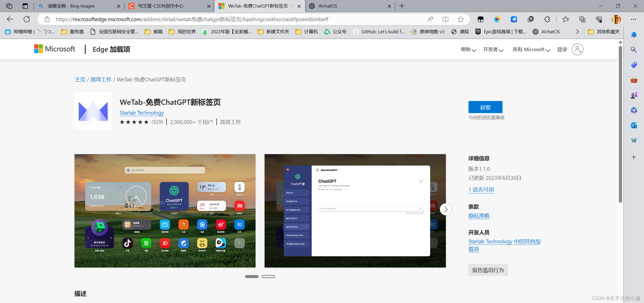Screen dimensions: 644x303
Task: Open Read aloud icon in address bar
Action: click(x=431, y=19)
